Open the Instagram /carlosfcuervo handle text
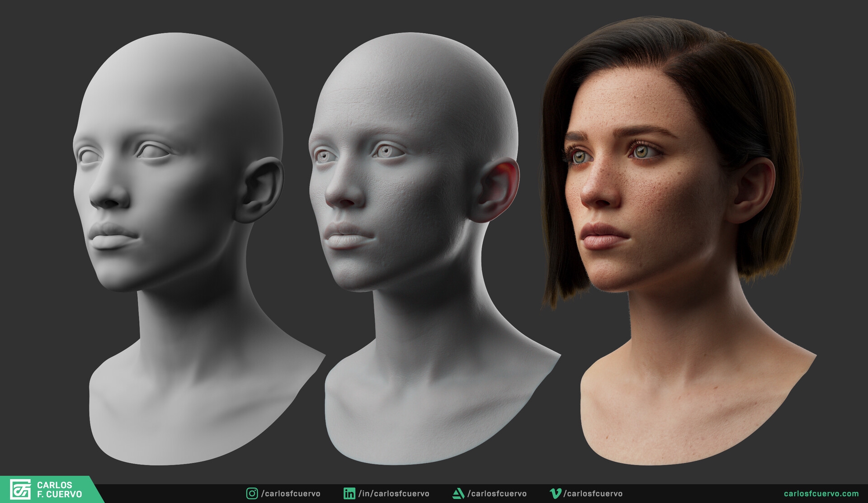868x503 pixels. click(x=291, y=494)
